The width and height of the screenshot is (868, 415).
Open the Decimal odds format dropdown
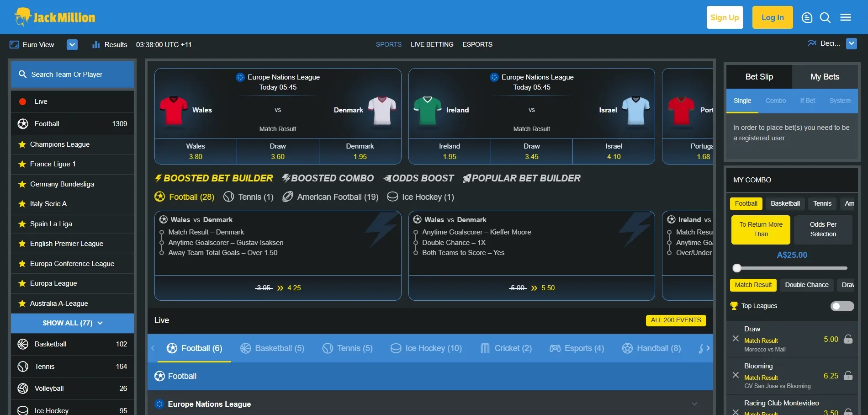851,44
